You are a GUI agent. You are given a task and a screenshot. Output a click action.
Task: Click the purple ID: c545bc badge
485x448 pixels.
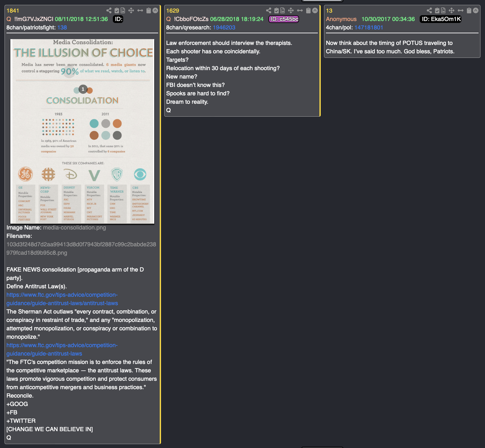pos(284,19)
